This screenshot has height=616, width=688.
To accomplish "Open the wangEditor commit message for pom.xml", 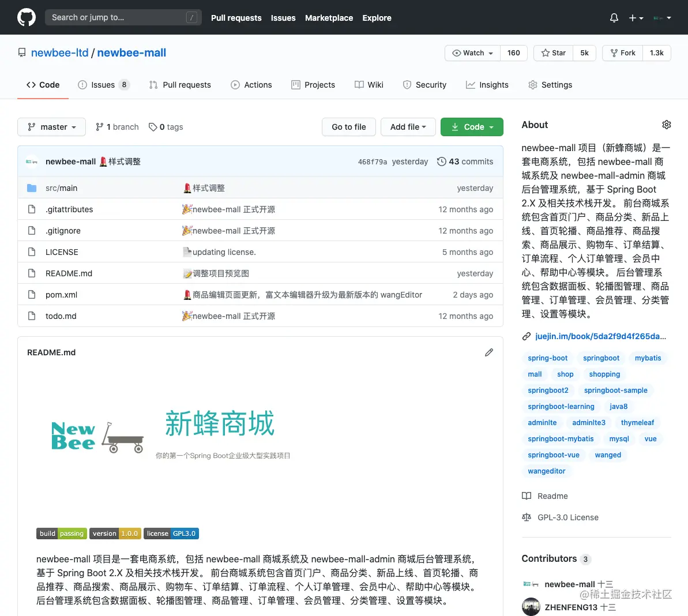I will pos(307,295).
